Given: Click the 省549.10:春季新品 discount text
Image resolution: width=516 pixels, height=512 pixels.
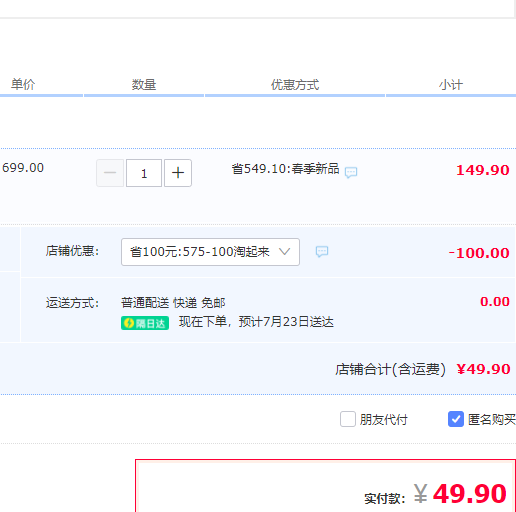Looking at the screenshot, I should click(x=285, y=169).
